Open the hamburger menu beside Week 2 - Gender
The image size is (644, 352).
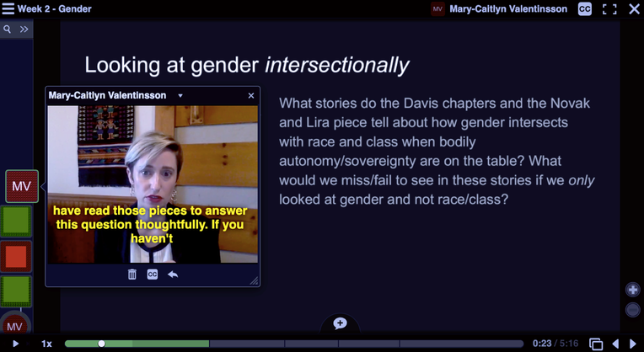pos(8,9)
